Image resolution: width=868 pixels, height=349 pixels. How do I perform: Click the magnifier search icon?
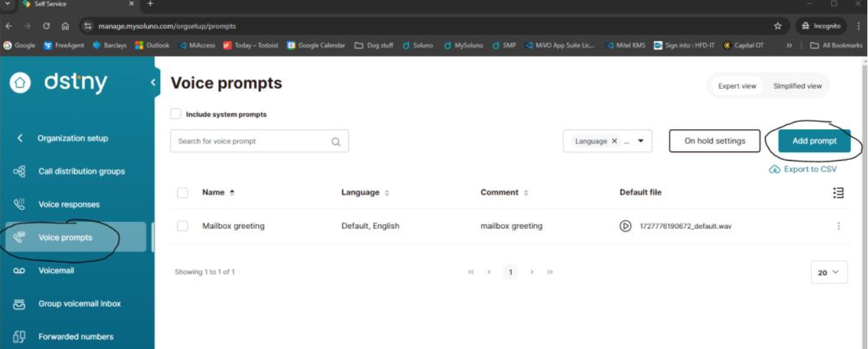click(x=336, y=142)
